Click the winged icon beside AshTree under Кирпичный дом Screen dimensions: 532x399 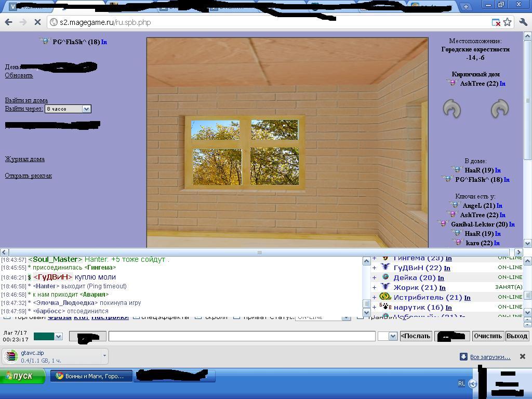[452, 83]
